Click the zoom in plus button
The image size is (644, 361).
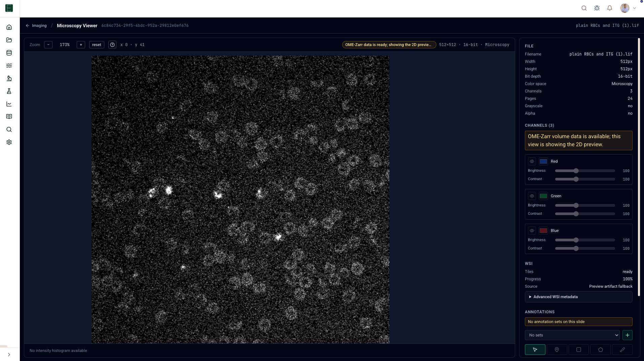[x=81, y=45]
